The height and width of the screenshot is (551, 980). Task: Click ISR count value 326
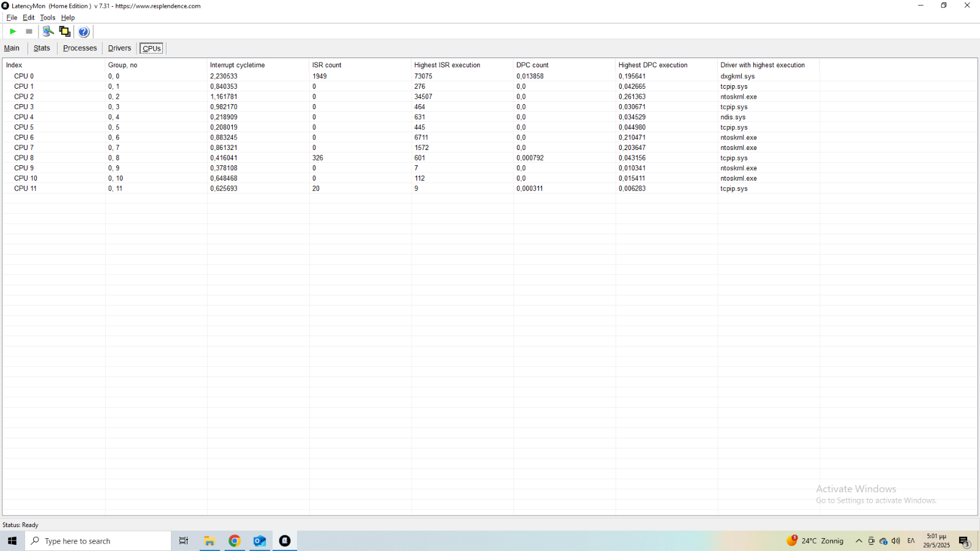click(x=317, y=158)
